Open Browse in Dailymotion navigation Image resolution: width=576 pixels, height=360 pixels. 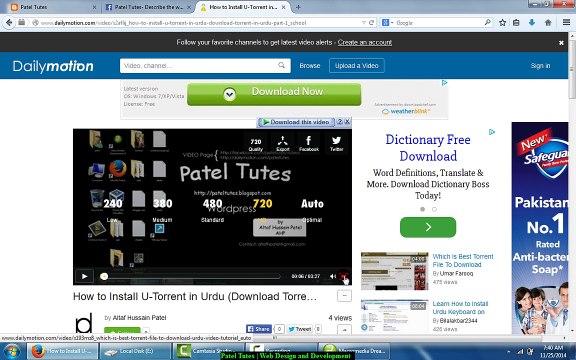310,65
